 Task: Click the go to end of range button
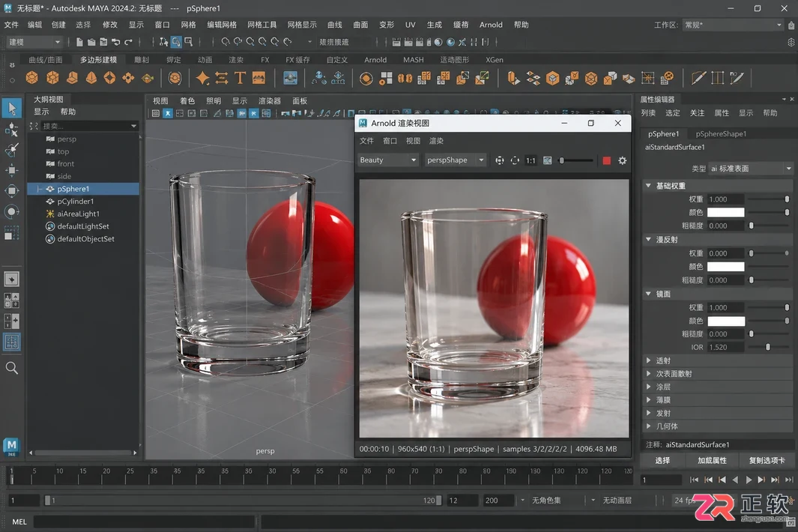789,480
